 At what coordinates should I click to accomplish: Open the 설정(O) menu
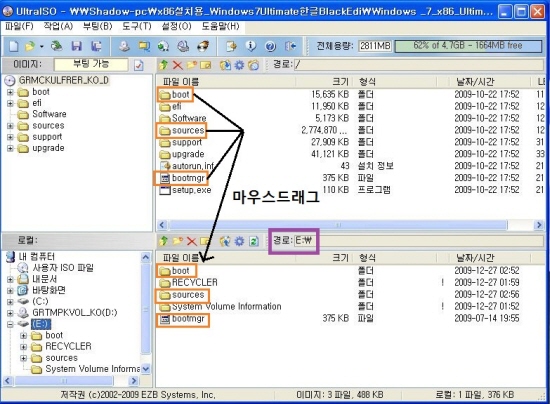click(x=176, y=26)
